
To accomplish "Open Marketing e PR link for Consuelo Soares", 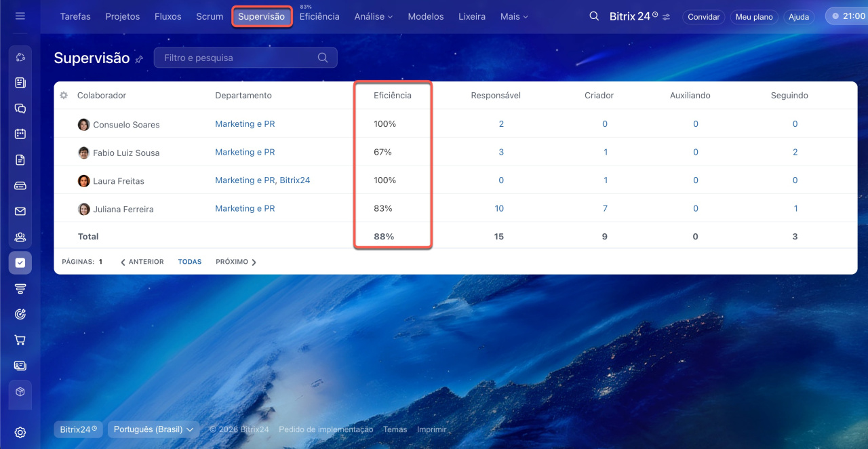I will click(245, 124).
